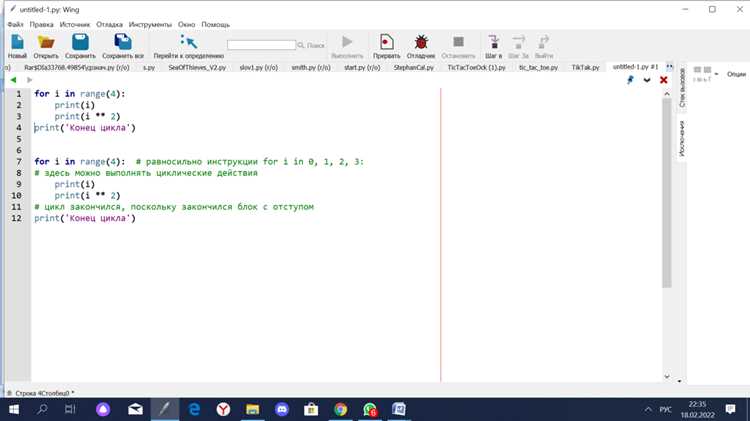The height and width of the screenshot is (421, 750).
Task: Click the scrollbar up arrow
Action: pyautogui.click(x=667, y=94)
